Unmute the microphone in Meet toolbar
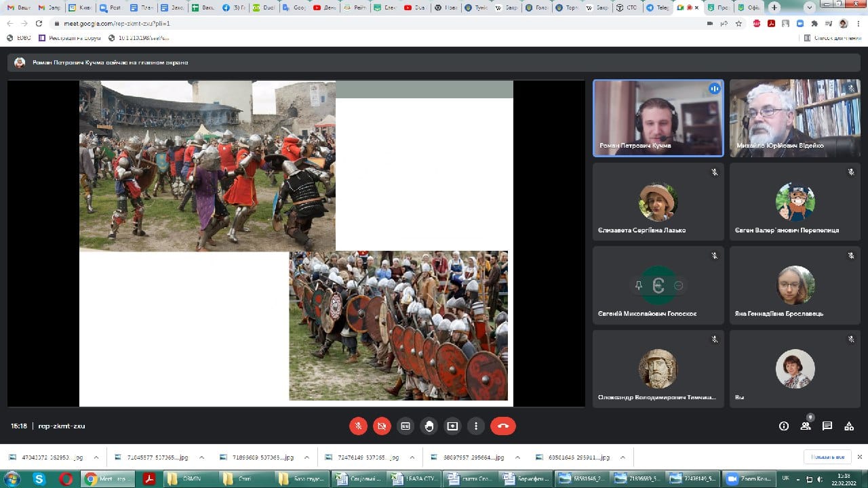 359,426
